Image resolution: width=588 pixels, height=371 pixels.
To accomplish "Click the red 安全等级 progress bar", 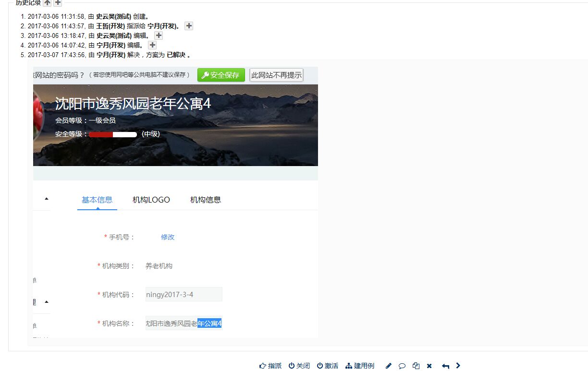I will click(x=112, y=134).
